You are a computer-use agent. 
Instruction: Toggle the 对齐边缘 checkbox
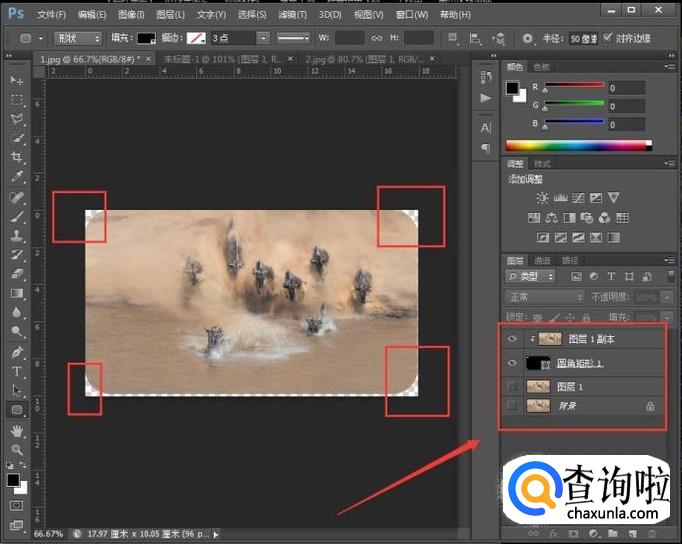608,38
